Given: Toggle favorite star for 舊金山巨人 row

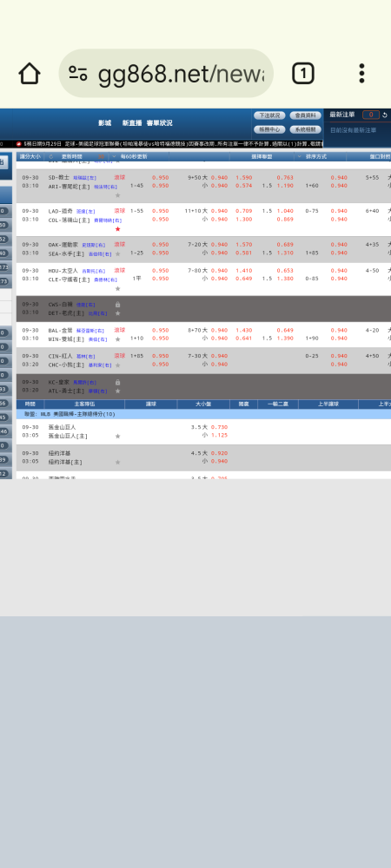Looking at the screenshot, I should (x=117, y=437).
